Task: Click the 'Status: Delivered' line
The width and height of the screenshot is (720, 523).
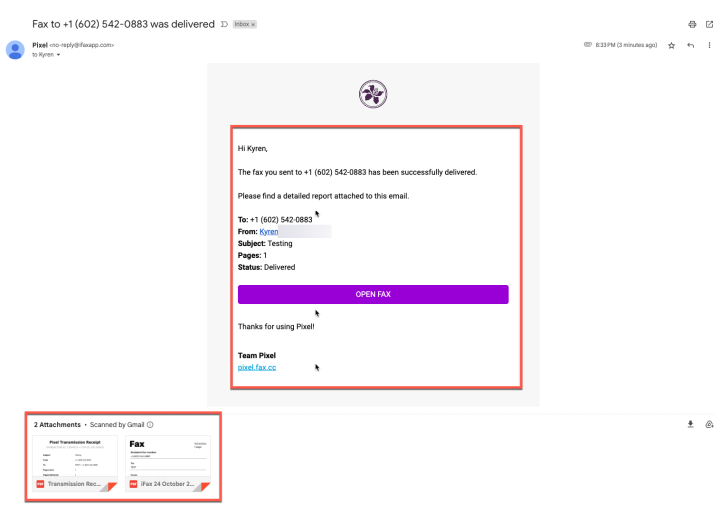Action: [x=266, y=267]
